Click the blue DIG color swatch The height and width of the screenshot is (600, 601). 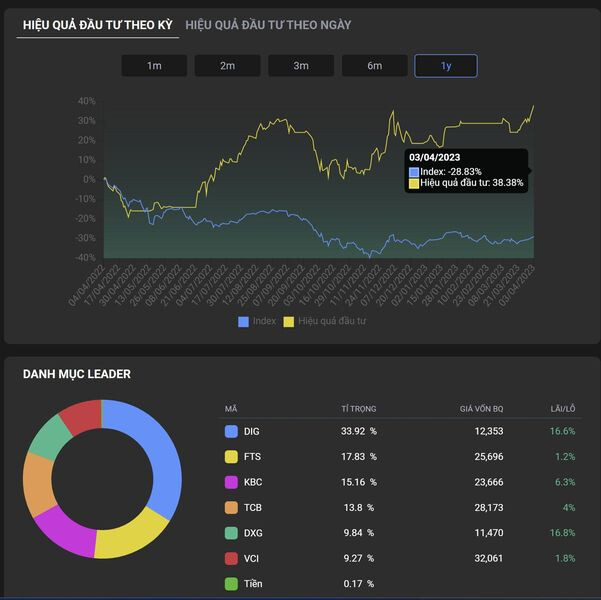(x=232, y=431)
